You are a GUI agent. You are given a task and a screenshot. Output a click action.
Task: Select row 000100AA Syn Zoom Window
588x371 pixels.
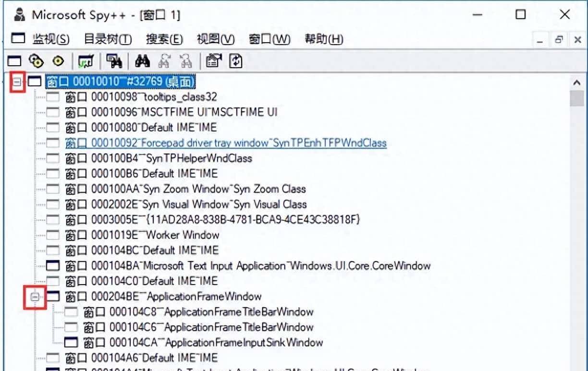pyautogui.click(x=185, y=189)
